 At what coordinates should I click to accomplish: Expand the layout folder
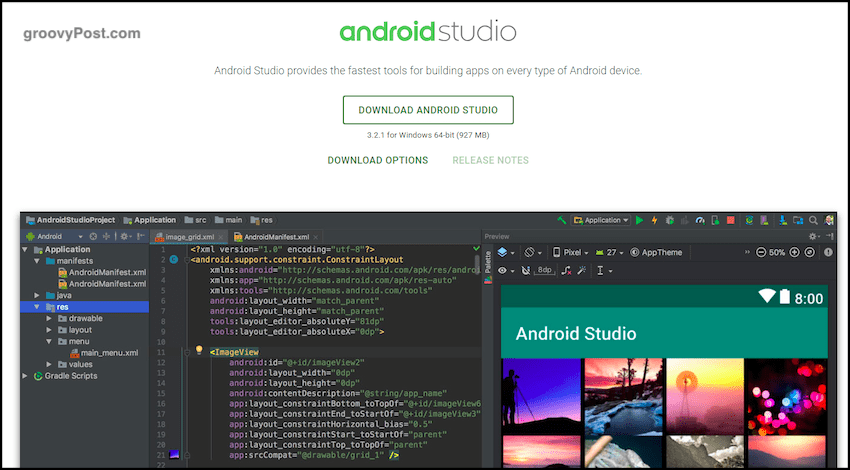click(x=49, y=330)
